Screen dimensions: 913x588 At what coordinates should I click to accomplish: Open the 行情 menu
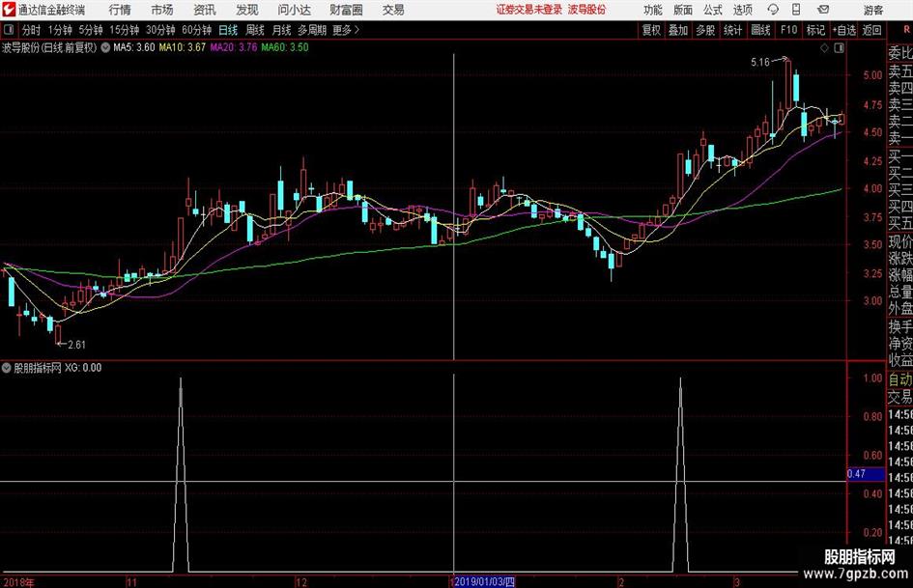click(120, 10)
